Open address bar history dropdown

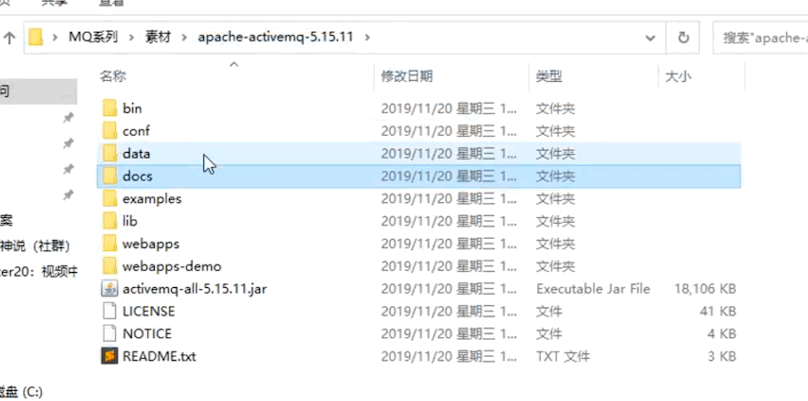pyautogui.click(x=651, y=38)
